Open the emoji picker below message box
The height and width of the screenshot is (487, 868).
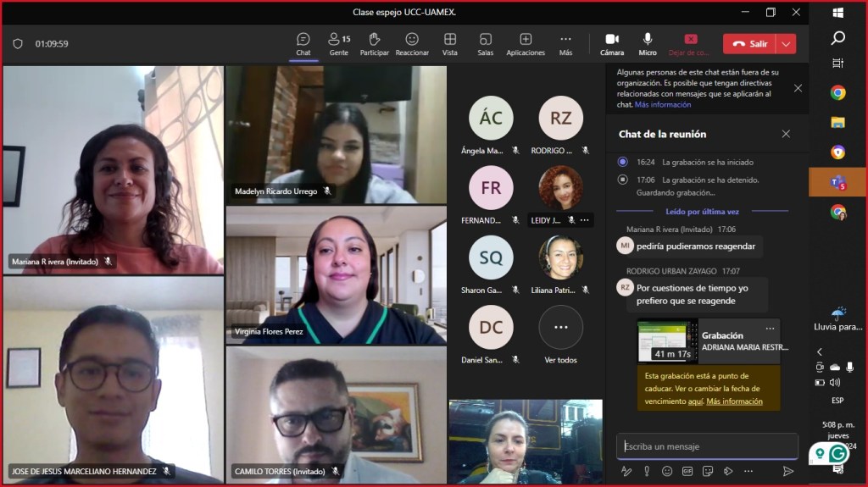click(667, 471)
